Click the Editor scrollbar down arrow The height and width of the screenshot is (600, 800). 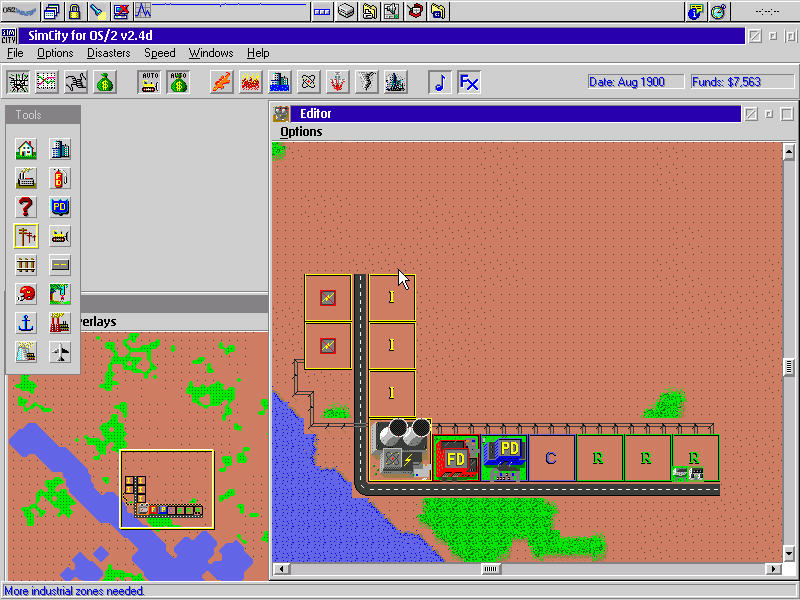coord(789,554)
